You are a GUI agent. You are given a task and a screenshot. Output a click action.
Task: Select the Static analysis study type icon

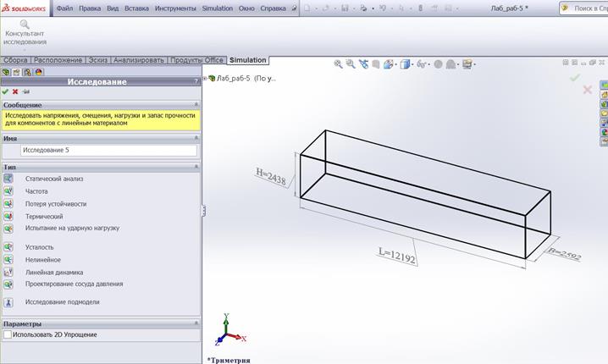[8, 179]
